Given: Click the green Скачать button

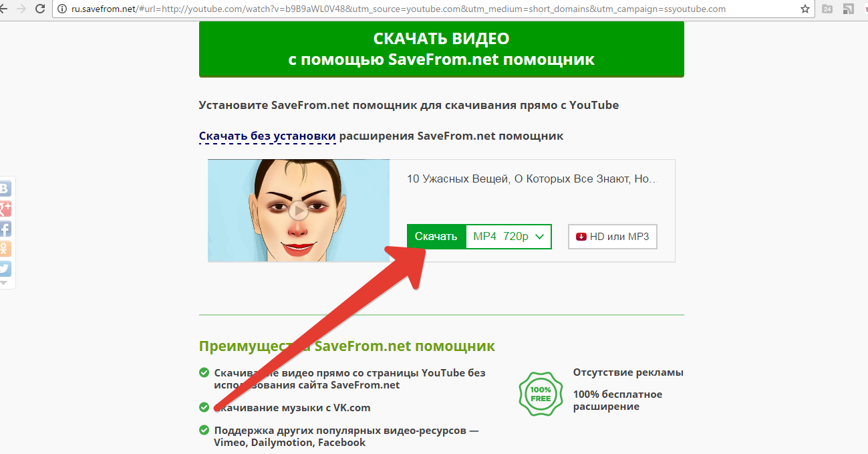Looking at the screenshot, I should [x=436, y=236].
